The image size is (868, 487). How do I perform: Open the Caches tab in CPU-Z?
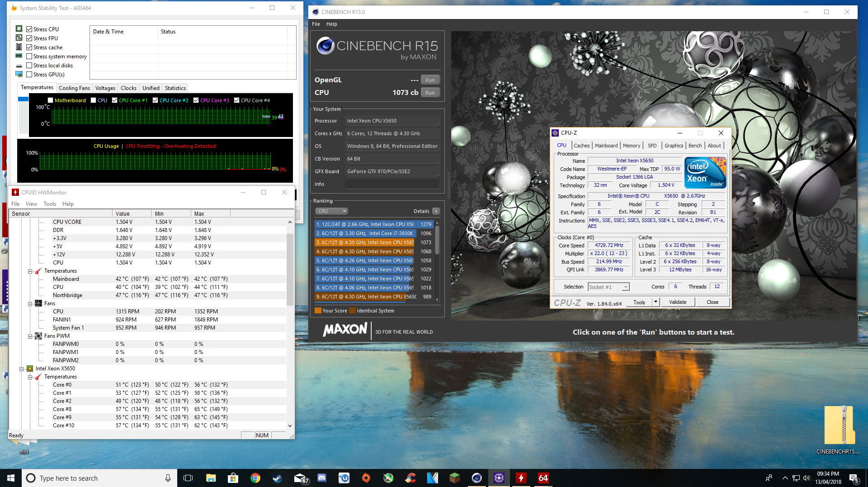[581, 146]
